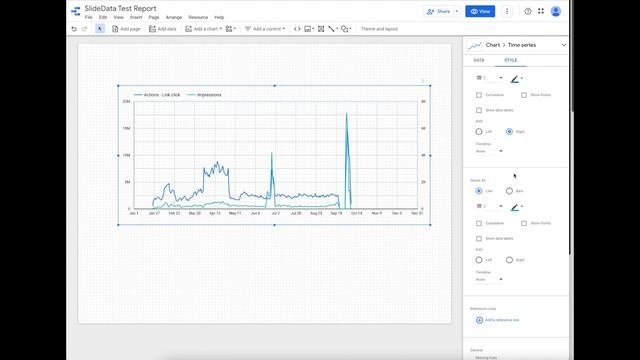Click the redo arrow icon
The height and width of the screenshot is (360, 640).
pos(84,29)
